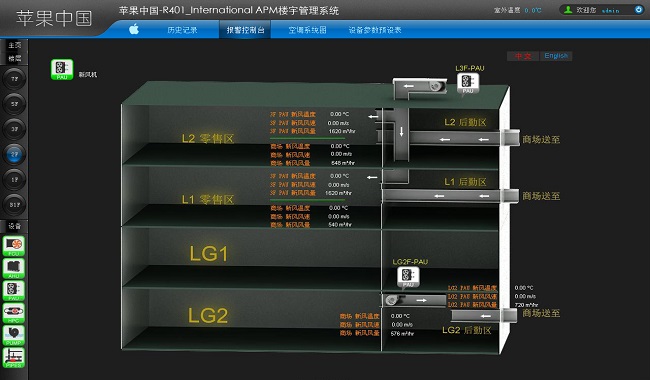Select the 7F floor button
This screenshot has height=380, width=650.
tap(15, 78)
